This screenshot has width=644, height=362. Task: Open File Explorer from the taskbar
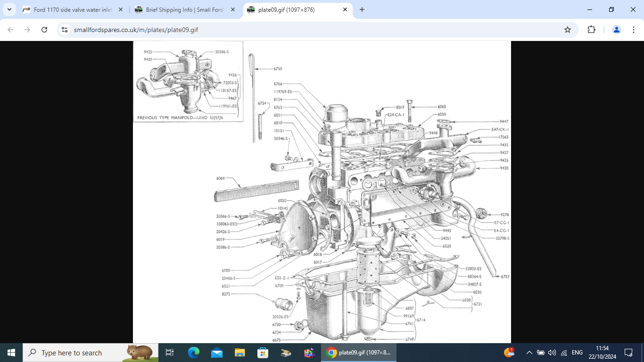click(240, 352)
